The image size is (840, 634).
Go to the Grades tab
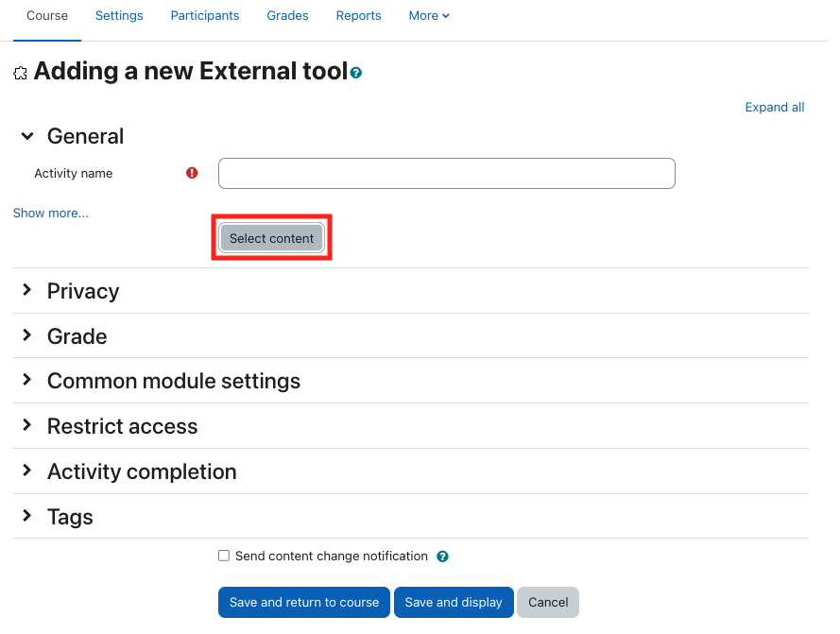(x=287, y=16)
